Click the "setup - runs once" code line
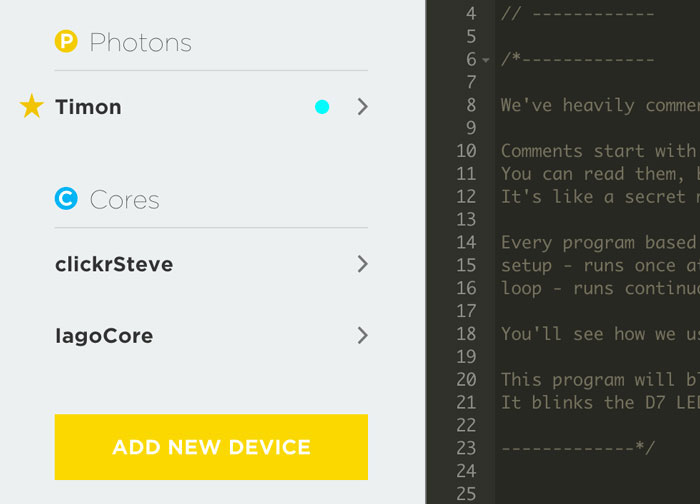The height and width of the screenshot is (504, 700). coord(598,265)
